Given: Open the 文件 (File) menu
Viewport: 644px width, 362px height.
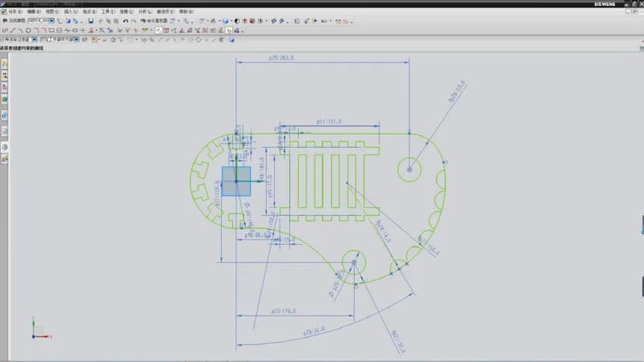Looking at the screenshot, I should click(x=14, y=11).
